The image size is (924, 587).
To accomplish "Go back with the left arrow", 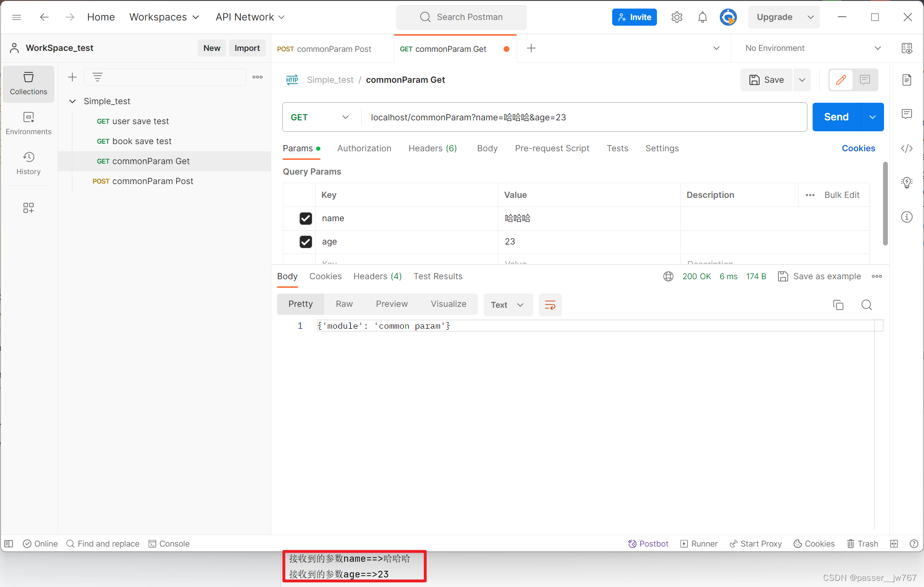I will (x=44, y=17).
